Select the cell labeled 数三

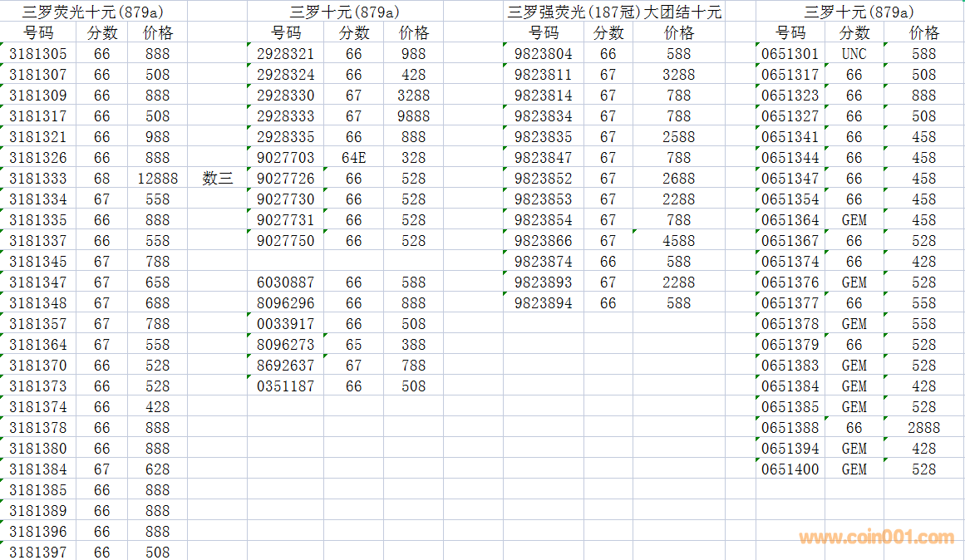coord(218,179)
